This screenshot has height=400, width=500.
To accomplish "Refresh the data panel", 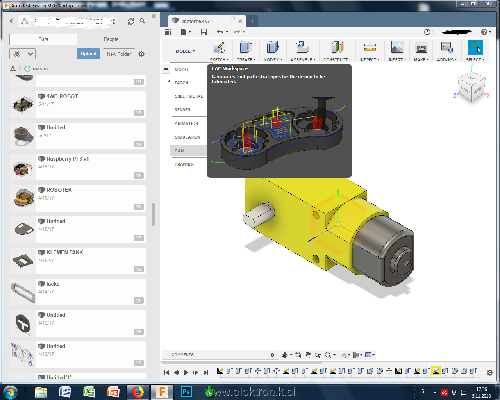I will 131,21.
